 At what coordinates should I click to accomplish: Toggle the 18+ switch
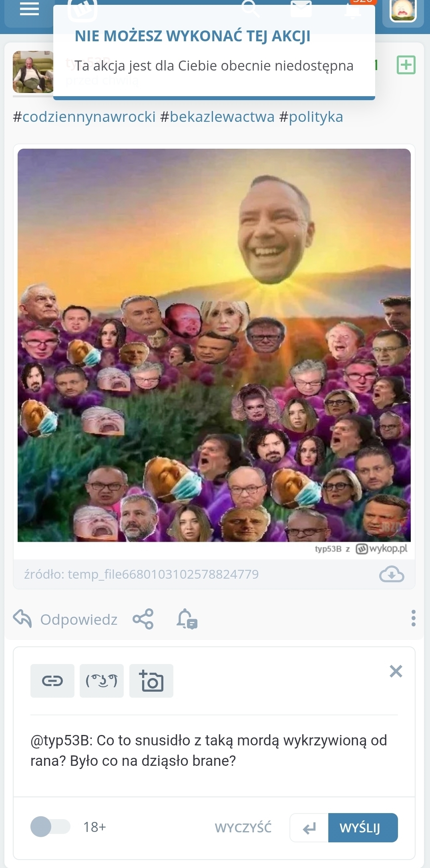click(x=50, y=827)
